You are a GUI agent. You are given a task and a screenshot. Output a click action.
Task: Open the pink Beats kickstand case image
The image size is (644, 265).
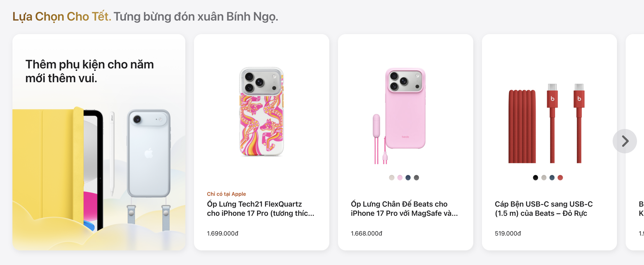point(399,115)
